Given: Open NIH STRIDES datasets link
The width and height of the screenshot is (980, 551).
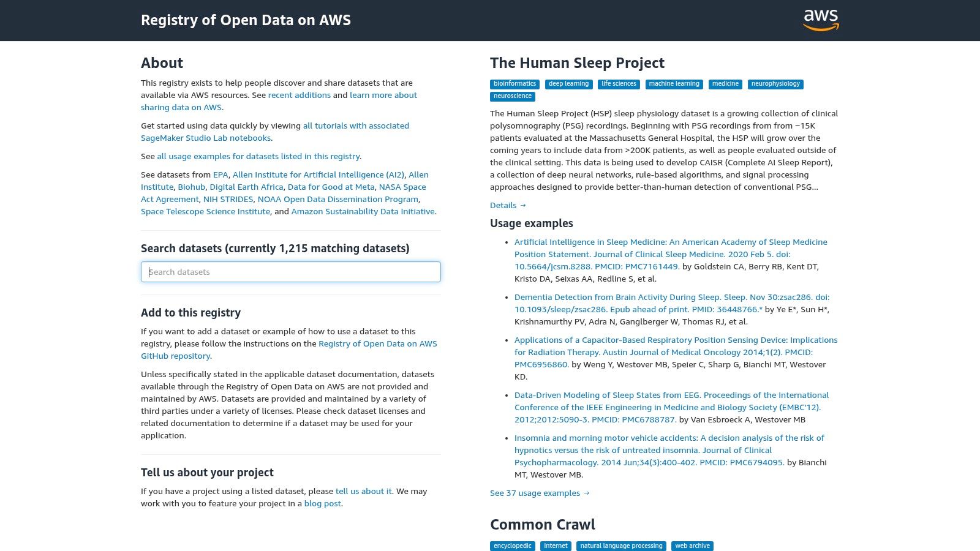Looking at the screenshot, I should point(228,199).
